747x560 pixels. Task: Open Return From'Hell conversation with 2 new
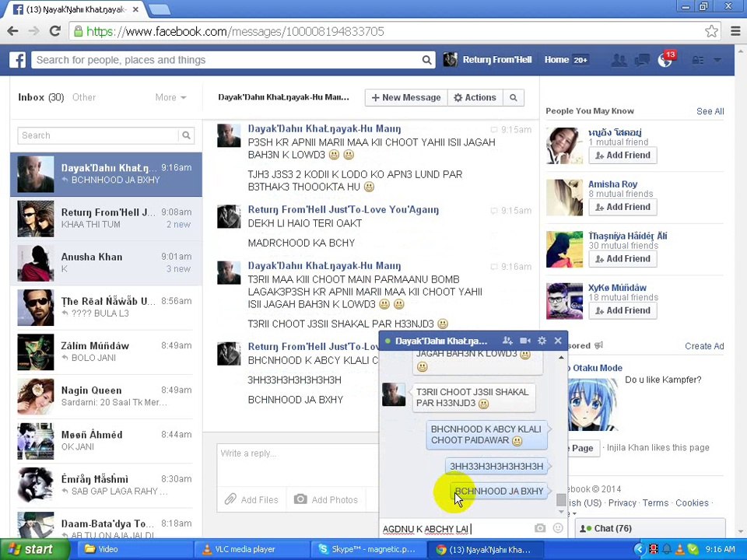pyautogui.click(x=106, y=219)
